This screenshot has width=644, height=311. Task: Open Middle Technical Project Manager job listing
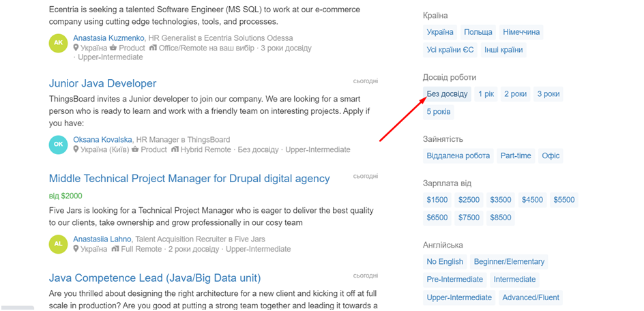pos(189,179)
